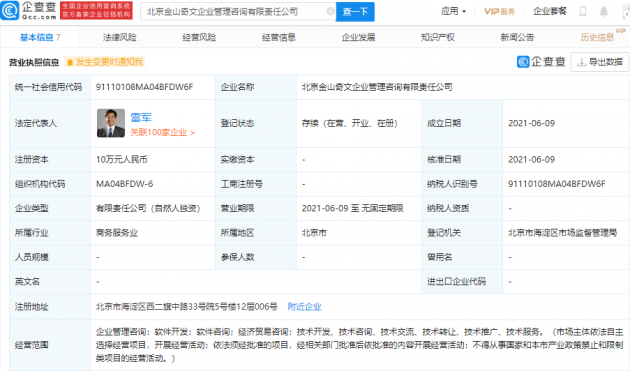Screen dimensions: 630x371
Task: Select 纳税人识别号 value 91110108MA04BFDW6F
Action: 556,184
